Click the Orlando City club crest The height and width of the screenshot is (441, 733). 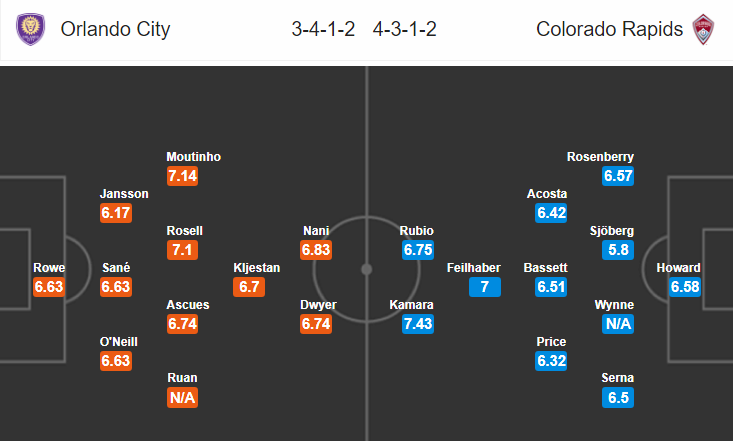(30, 29)
